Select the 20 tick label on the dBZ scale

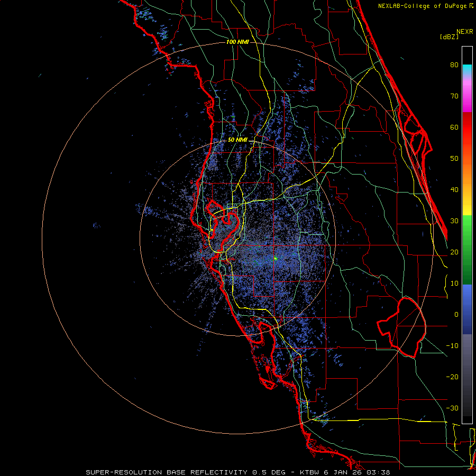click(x=454, y=252)
